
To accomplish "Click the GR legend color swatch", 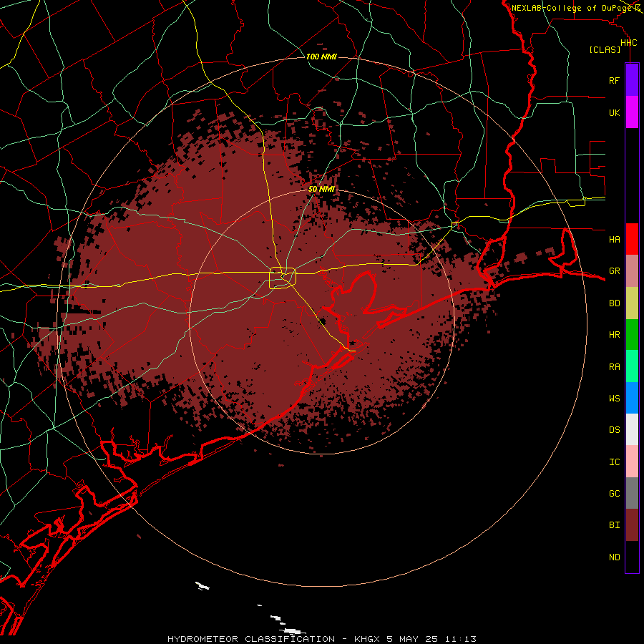I will pyautogui.click(x=632, y=270).
